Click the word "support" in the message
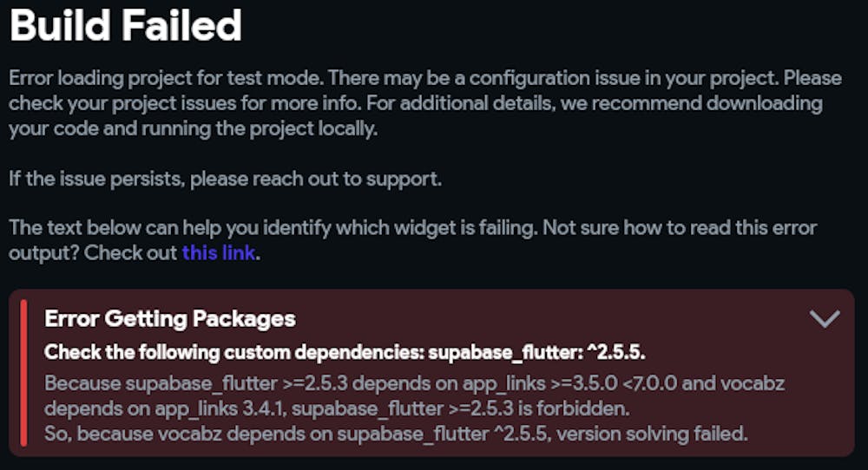This screenshot has height=470, width=868. pos(405,180)
